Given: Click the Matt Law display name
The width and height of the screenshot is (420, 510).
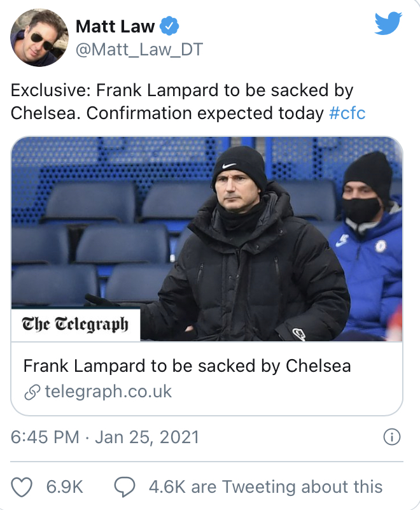Looking at the screenshot, I should [115, 26].
